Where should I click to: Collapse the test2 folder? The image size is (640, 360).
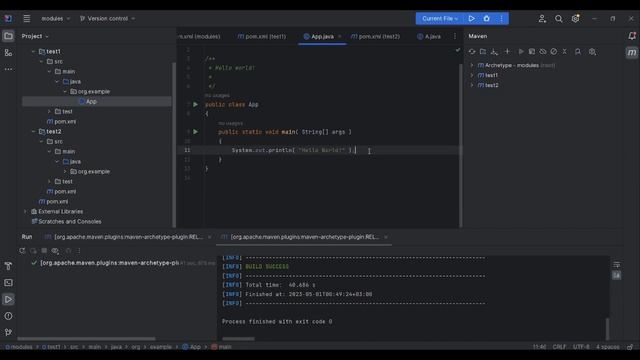click(33, 131)
